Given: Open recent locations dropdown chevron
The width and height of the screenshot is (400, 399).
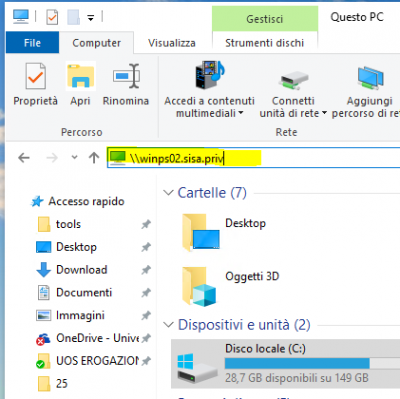Looking at the screenshot, I should tap(74, 157).
